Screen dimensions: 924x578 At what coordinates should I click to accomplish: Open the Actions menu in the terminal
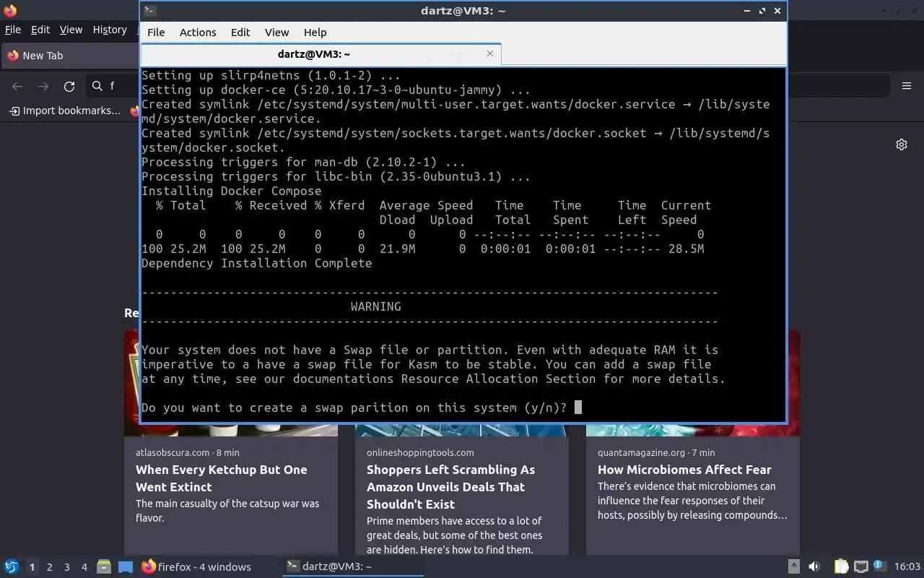pyautogui.click(x=198, y=33)
